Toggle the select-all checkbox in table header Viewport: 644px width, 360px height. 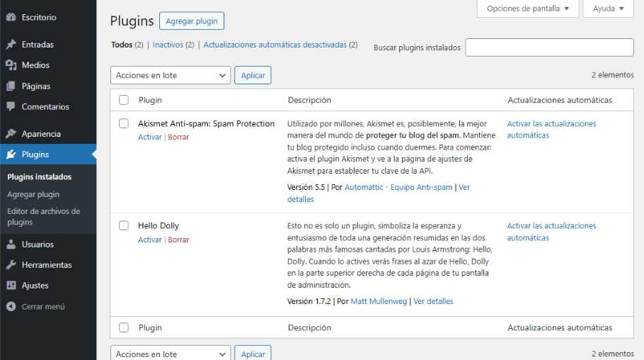tap(124, 100)
